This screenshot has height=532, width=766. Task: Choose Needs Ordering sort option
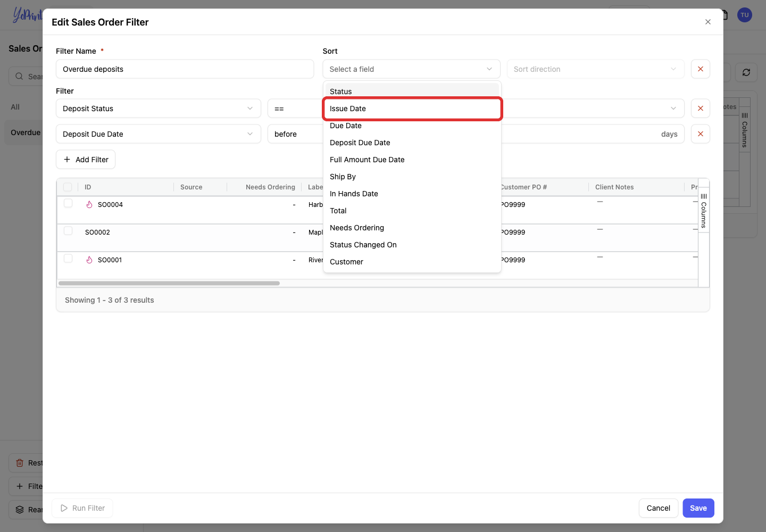point(412,228)
